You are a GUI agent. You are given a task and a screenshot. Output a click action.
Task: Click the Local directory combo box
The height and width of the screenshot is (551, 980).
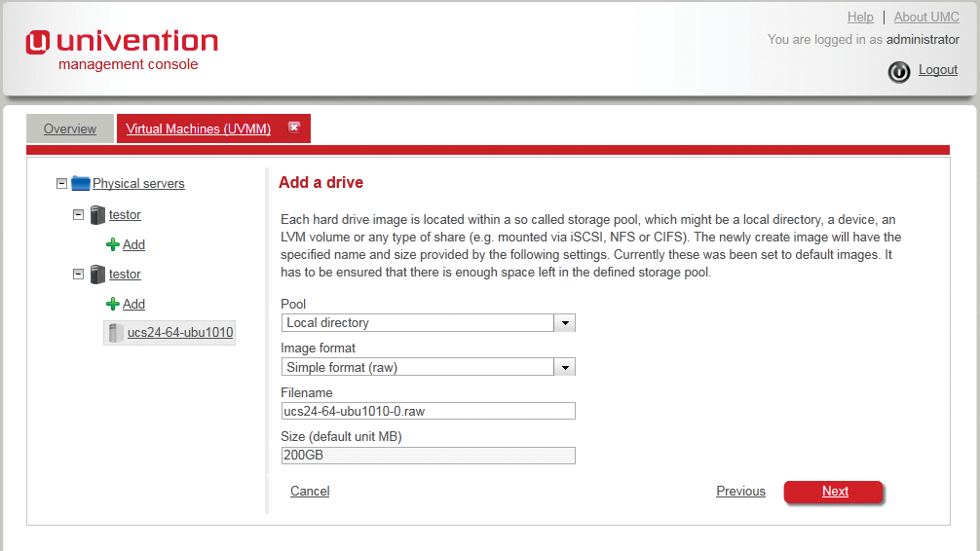(x=428, y=323)
